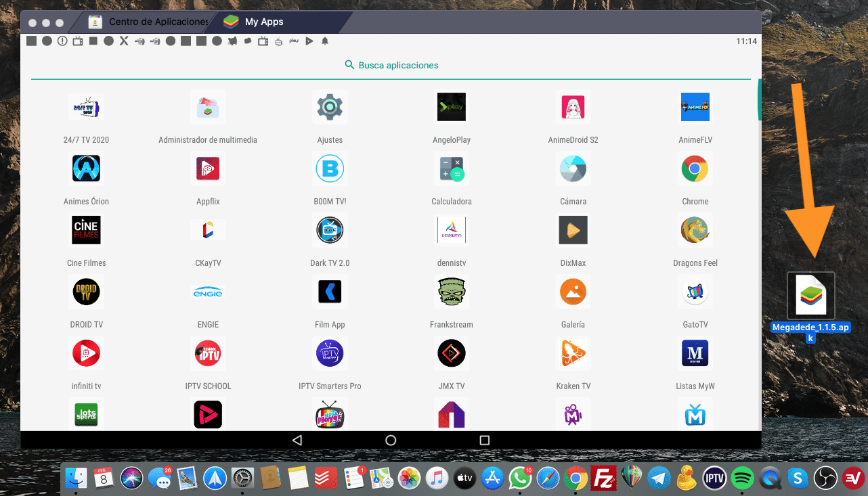Viewport: 868px width, 496px height.
Task: Select the Megadede_1.1.5.apk desktop file
Action: pyautogui.click(x=810, y=296)
